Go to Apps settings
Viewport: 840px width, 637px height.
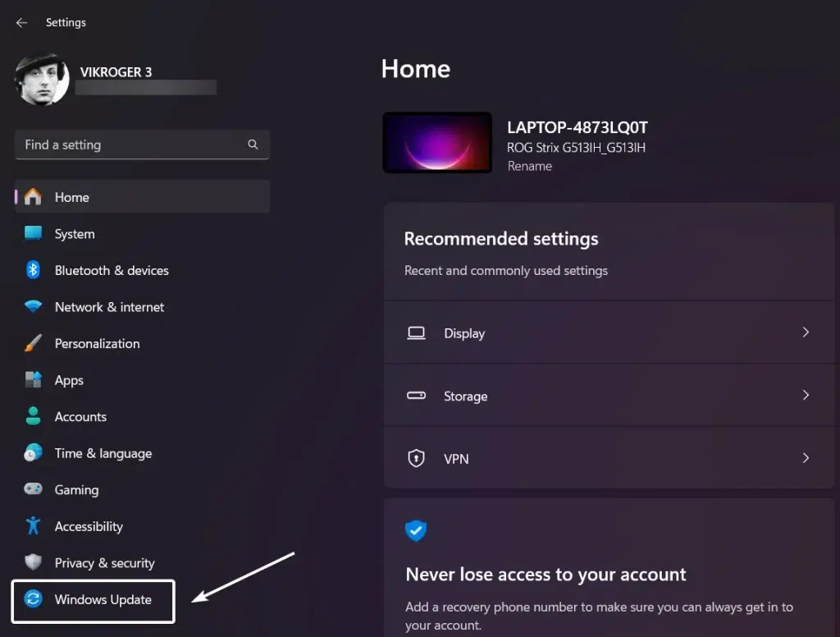click(x=69, y=381)
